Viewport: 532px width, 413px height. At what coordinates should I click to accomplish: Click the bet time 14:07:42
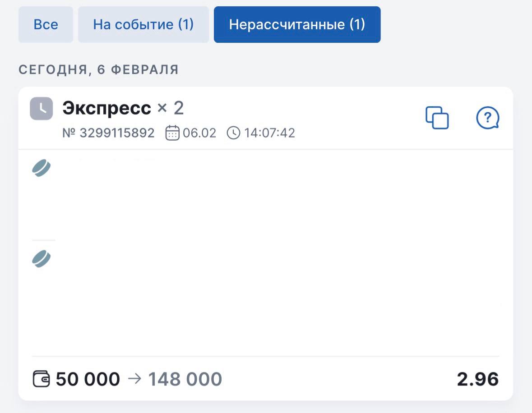click(x=269, y=133)
